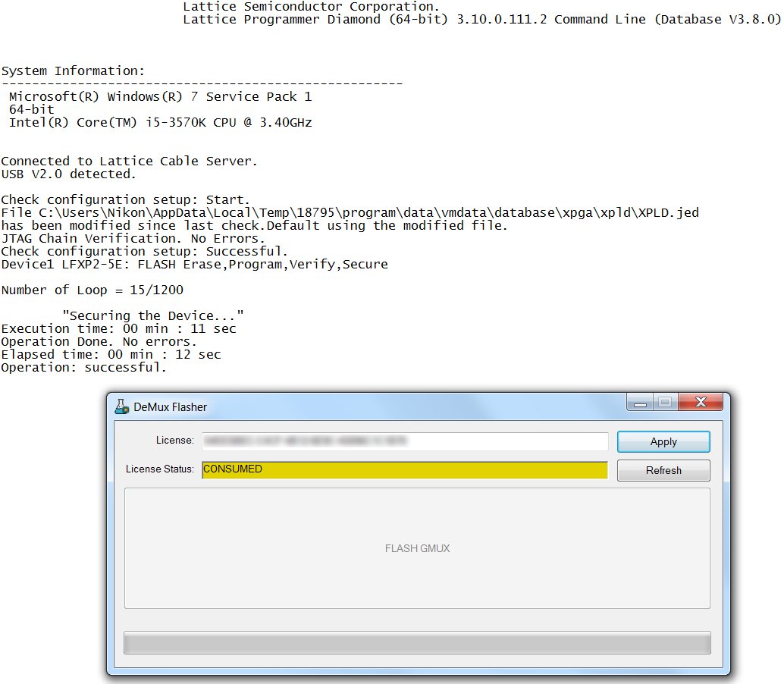Click 'Operation: successful.' line
This screenshot has width=784, height=684.
83,368
